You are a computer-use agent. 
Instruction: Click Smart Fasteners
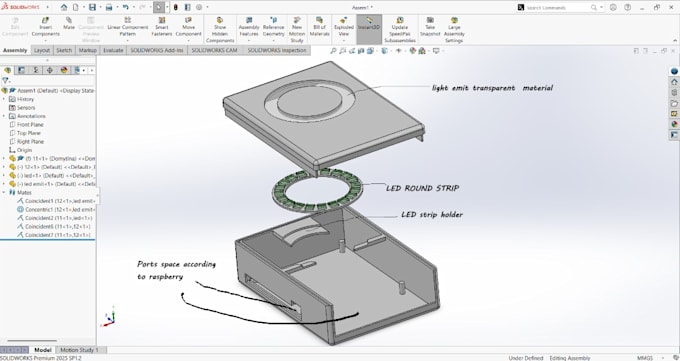click(162, 27)
